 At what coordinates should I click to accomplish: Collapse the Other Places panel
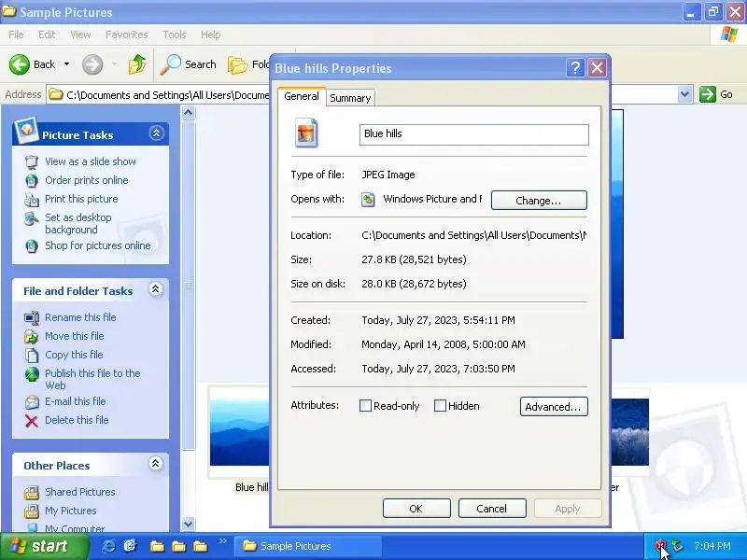point(155,463)
